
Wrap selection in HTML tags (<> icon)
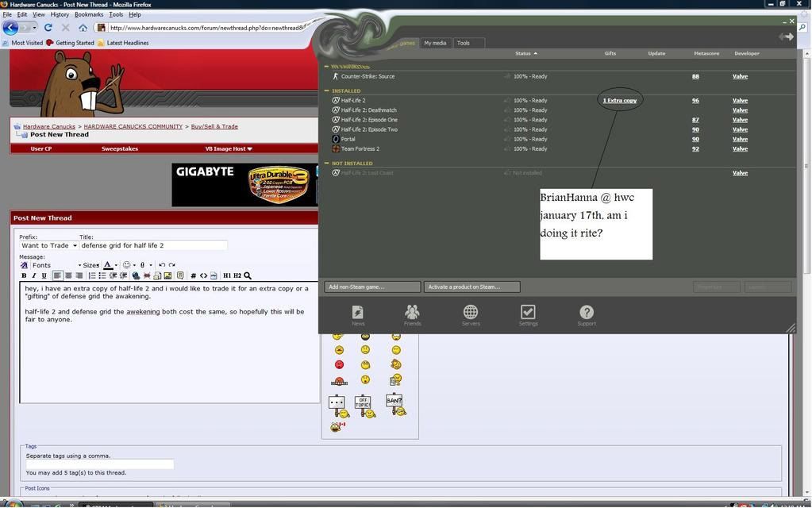(203, 275)
